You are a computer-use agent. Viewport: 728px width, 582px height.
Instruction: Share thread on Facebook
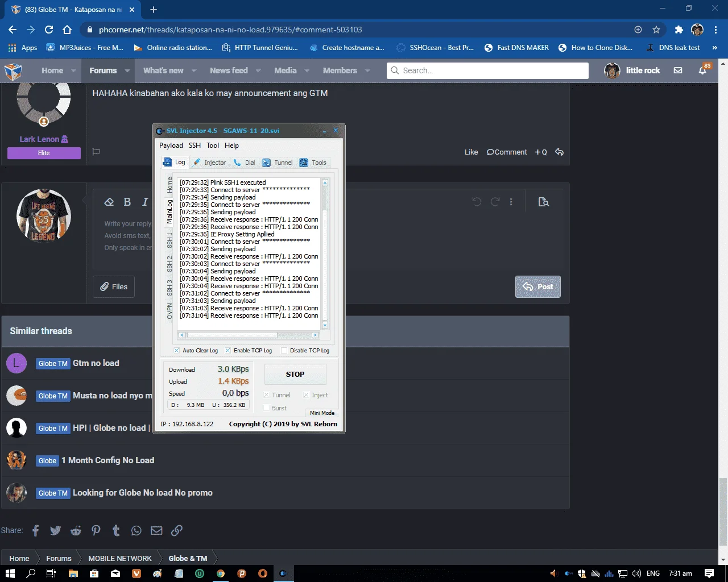point(36,530)
